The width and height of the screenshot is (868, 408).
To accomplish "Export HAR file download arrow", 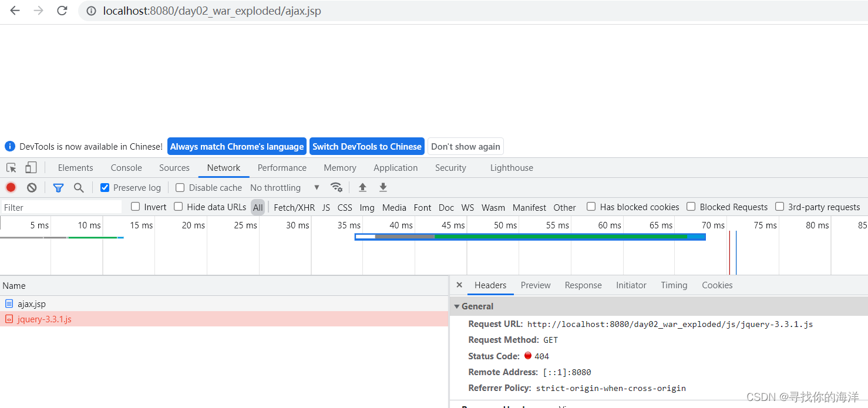I will click(x=383, y=187).
